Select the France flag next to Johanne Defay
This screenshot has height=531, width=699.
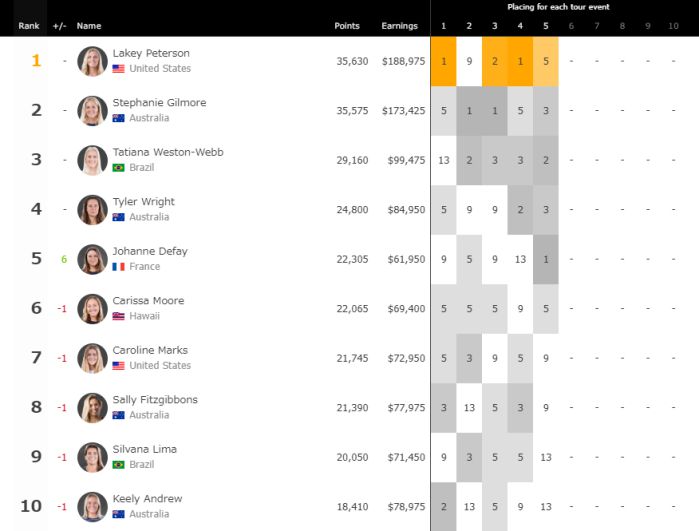coord(118,267)
